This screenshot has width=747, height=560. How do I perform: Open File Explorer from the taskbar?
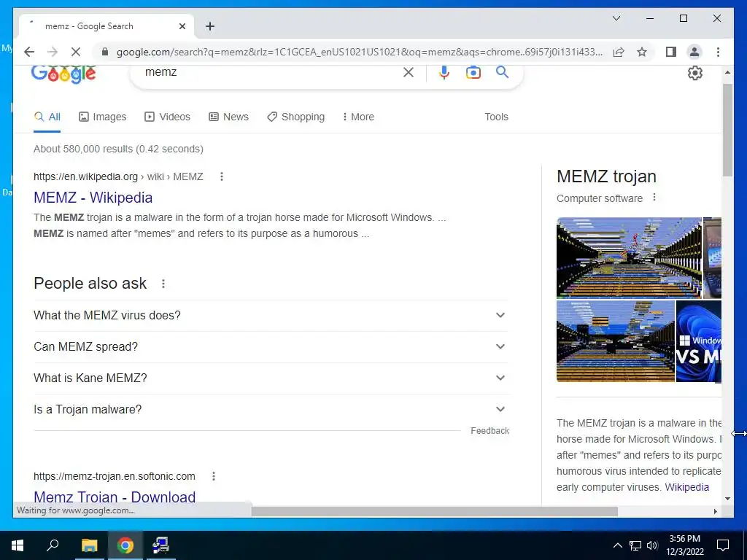[89, 545]
